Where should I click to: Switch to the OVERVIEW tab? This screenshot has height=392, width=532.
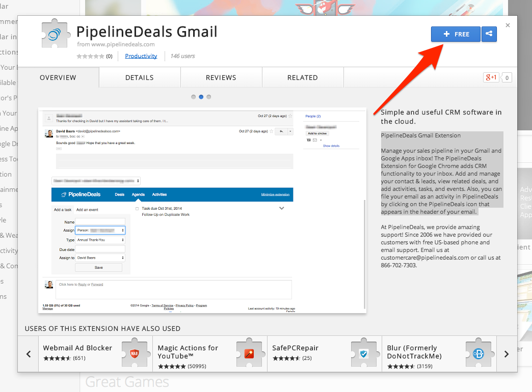pos(58,78)
